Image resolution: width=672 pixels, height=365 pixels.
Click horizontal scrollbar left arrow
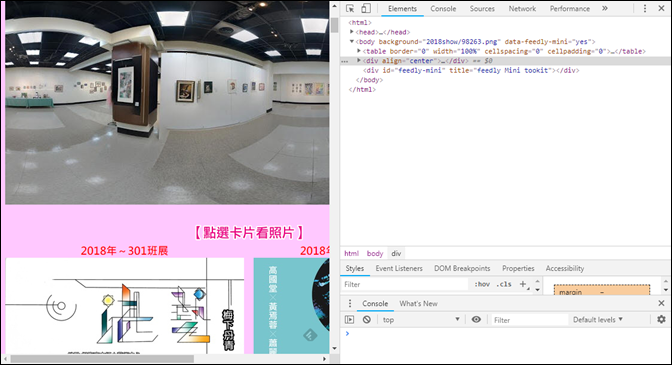click(x=5, y=359)
